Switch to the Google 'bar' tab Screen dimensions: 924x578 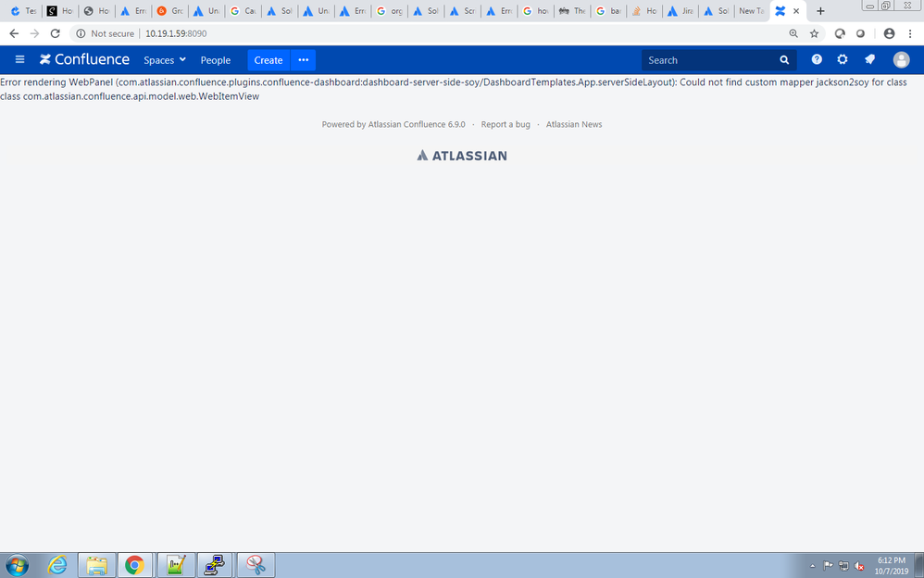pos(608,10)
